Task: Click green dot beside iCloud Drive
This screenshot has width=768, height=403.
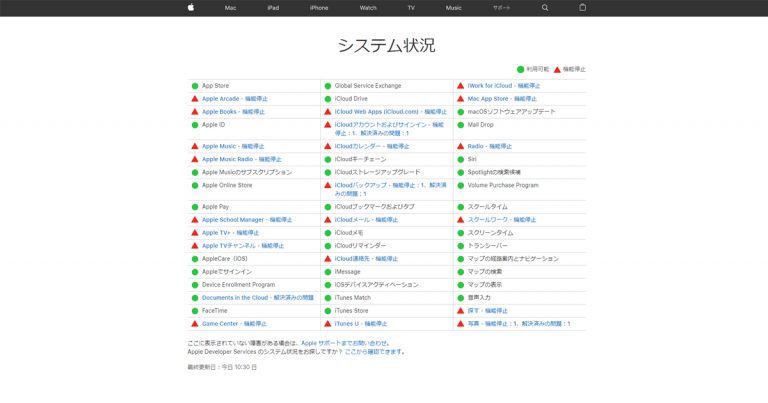Action: point(327,99)
